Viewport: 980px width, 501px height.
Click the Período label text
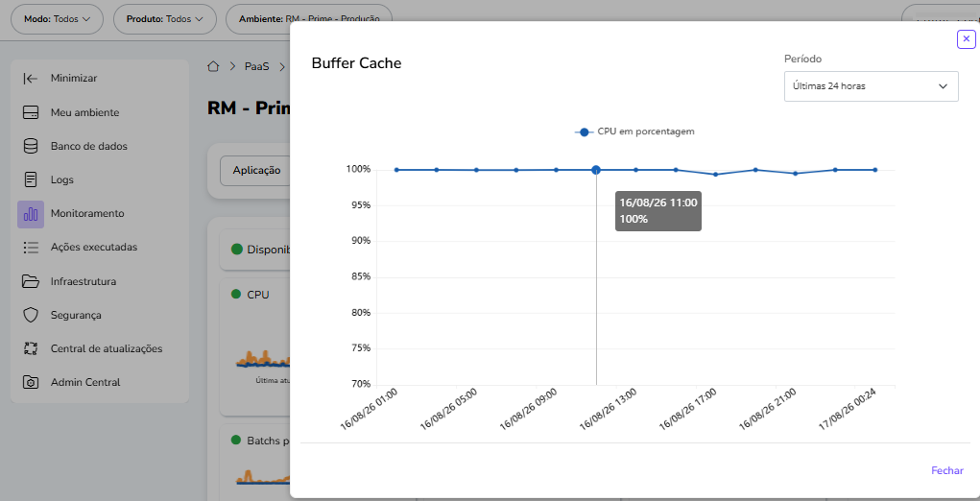(x=802, y=59)
